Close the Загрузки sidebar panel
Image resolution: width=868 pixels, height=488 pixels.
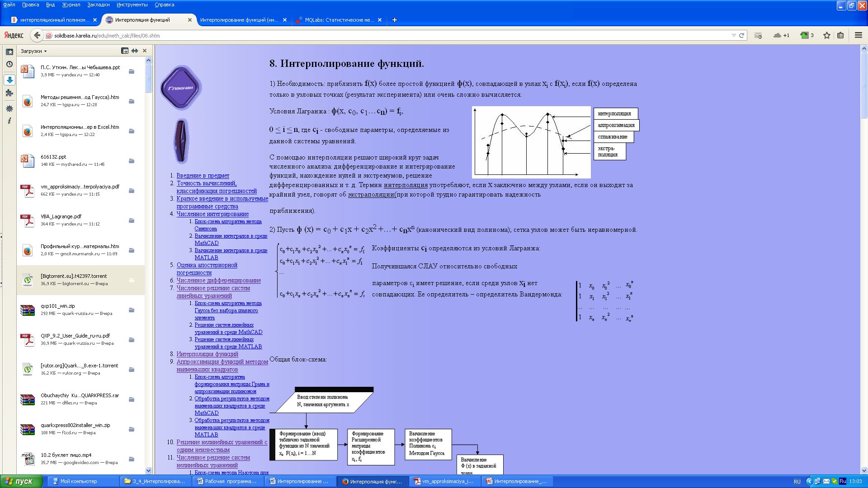point(145,51)
